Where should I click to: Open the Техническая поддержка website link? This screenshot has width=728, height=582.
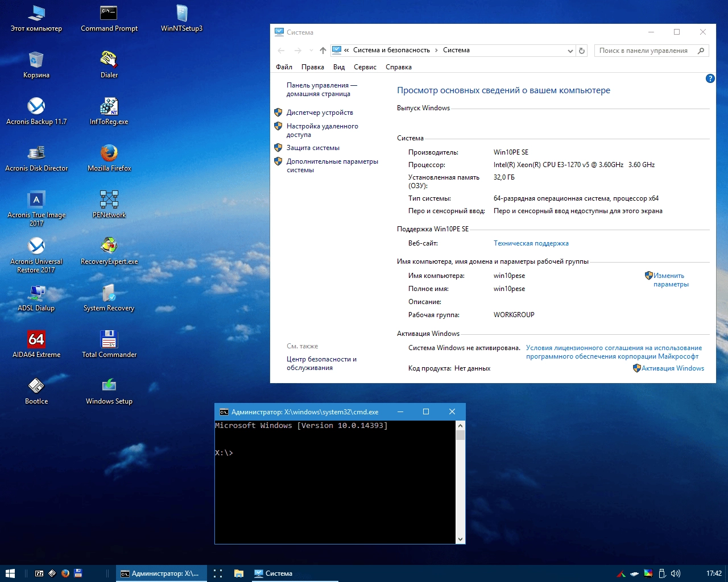[531, 243]
